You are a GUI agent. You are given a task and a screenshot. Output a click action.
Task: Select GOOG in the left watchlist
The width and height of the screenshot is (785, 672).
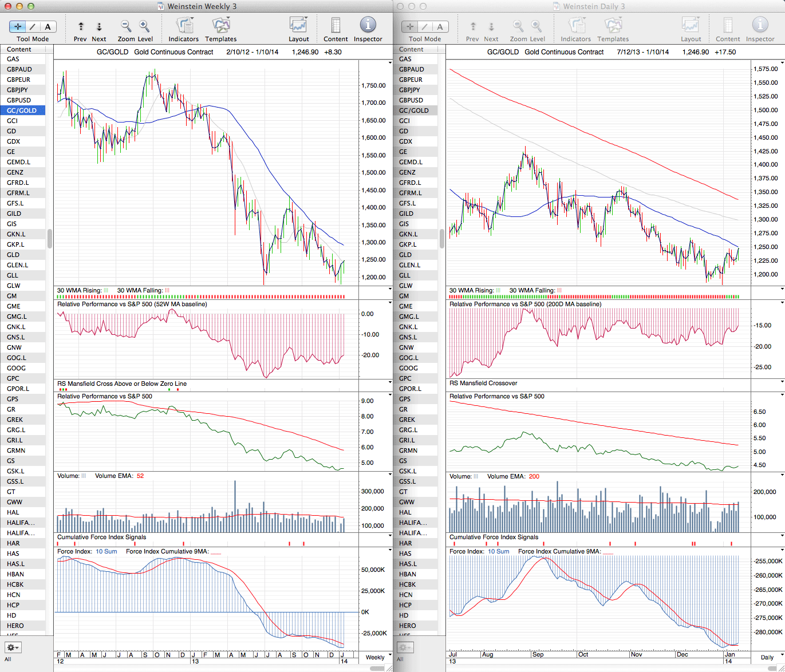click(16, 368)
